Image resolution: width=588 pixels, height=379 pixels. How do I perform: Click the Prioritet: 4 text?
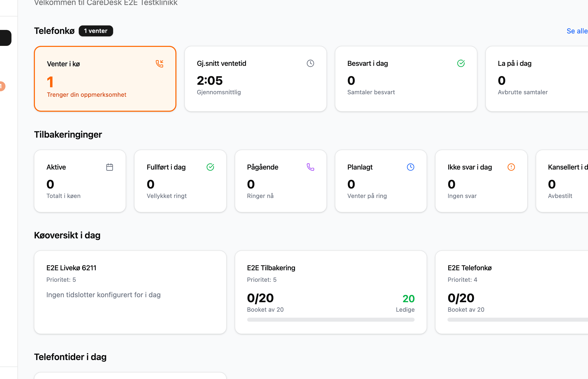click(x=462, y=280)
